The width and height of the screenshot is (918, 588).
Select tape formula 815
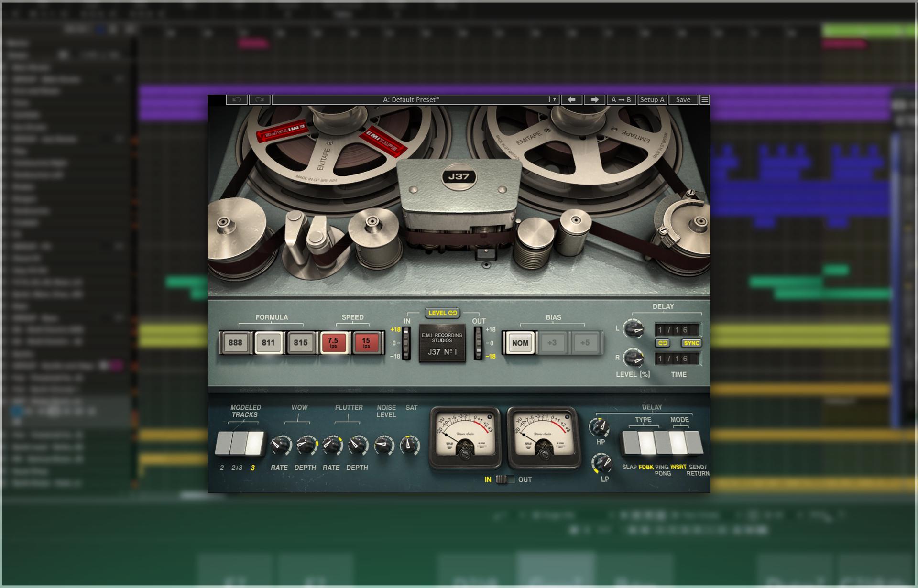(x=301, y=343)
